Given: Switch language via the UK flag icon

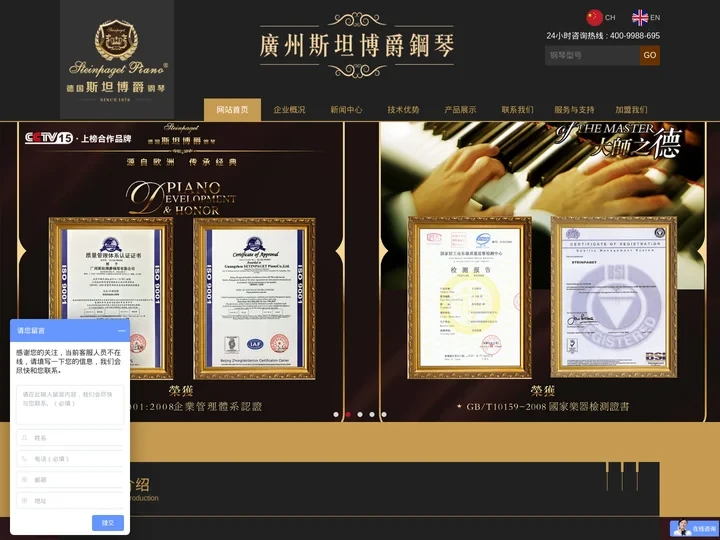Looking at the screenshot, I should coord(640,17).
